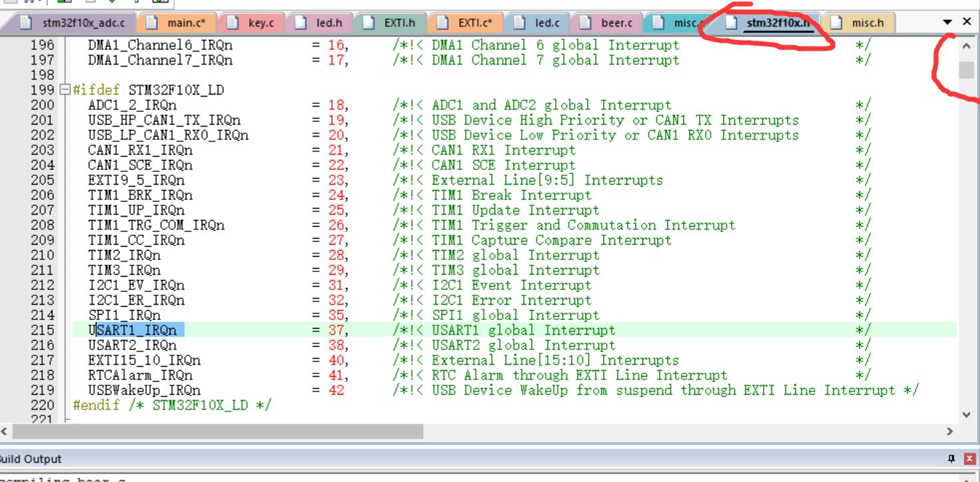This screenshot has height=482, width=980.
Task: Click the key.c tab file icon
Action: tap(234, 23)
